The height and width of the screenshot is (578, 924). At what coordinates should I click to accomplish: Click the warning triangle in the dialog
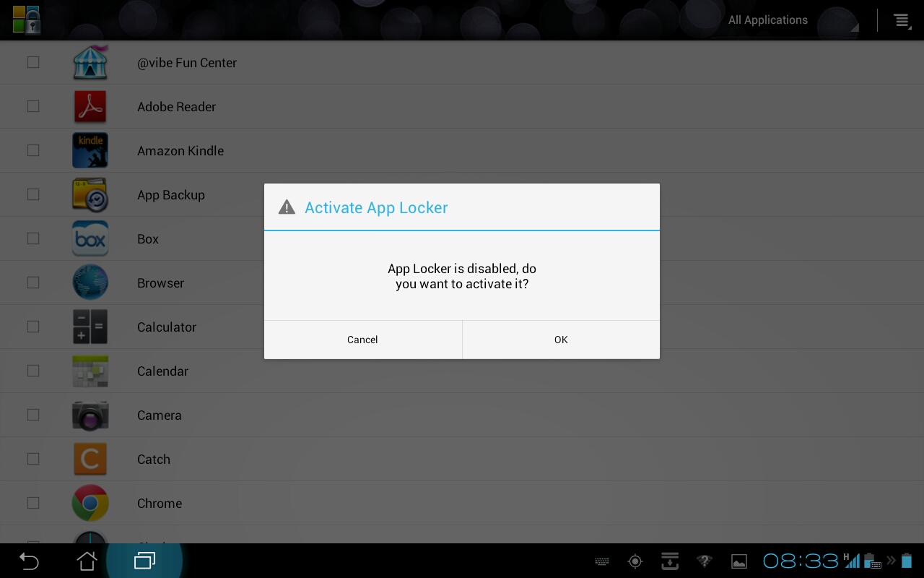[287, 207]
